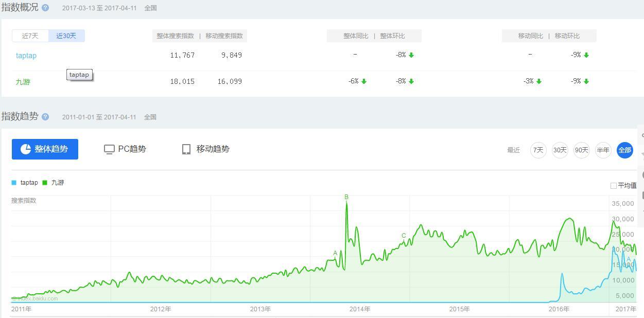This screenshot has height=318, width=644.
Task: Click marker A on the taptap curve
Action: tap(629, 260)
